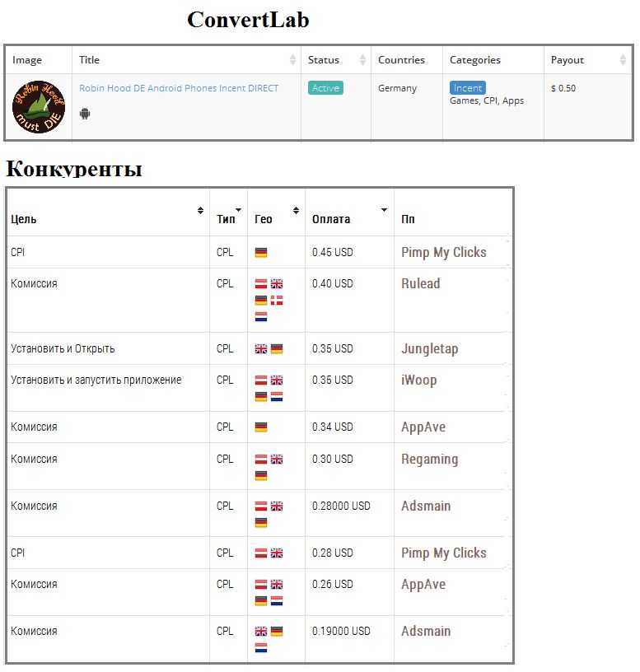Click UK flag in the 0.28 USD Pimp My Clicks row
The width and height of the screenshot is (640, 672).
pyautogui.click(x=277, y=553)
